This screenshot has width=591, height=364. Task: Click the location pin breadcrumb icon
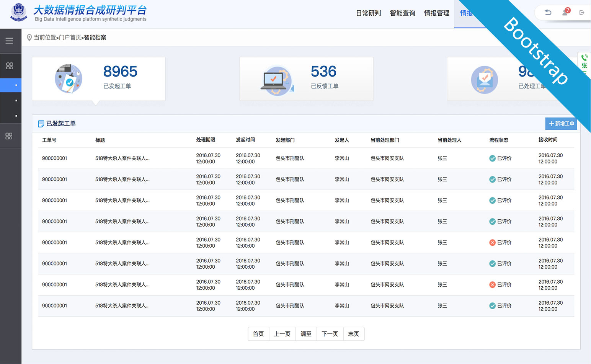pos(29,38)
